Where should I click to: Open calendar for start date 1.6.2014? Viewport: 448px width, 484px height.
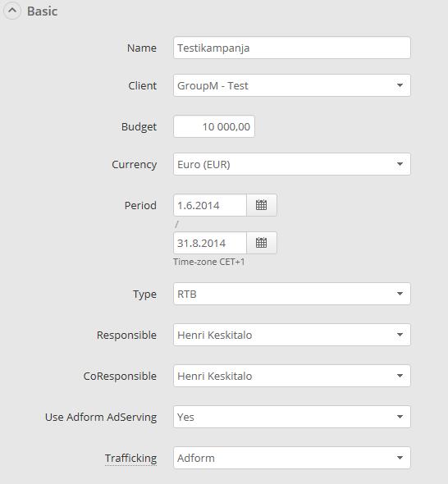262,205
